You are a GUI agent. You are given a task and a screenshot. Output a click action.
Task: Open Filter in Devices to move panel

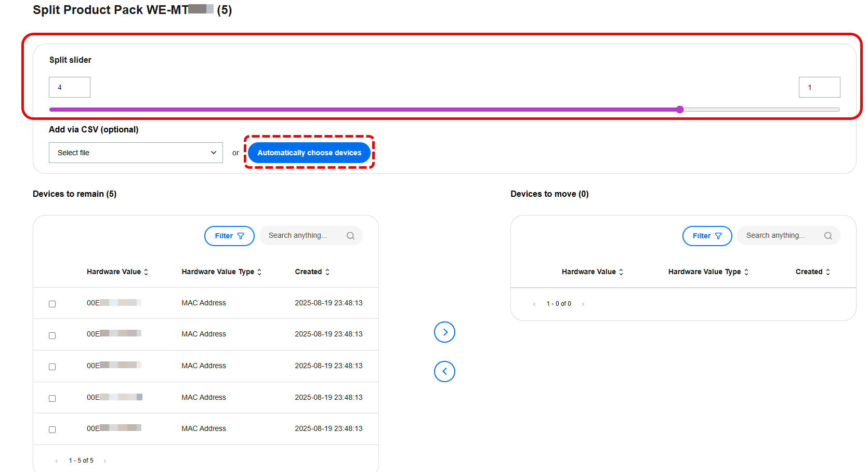[707, 236]
